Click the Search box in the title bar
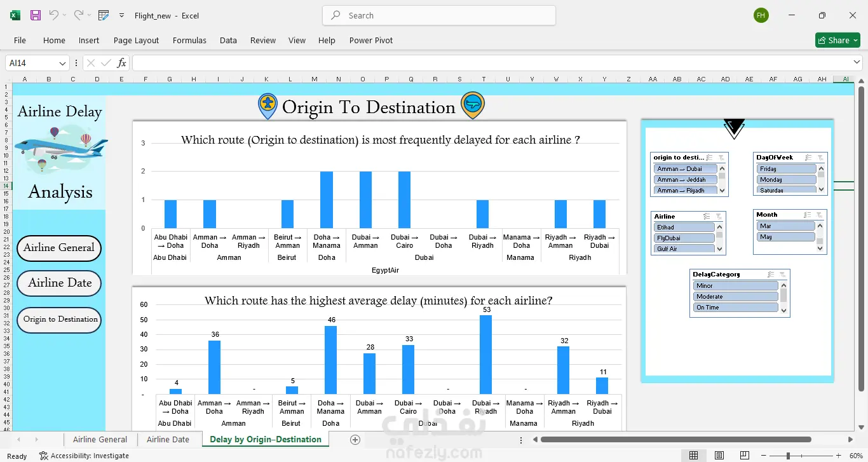 point(439,15)
